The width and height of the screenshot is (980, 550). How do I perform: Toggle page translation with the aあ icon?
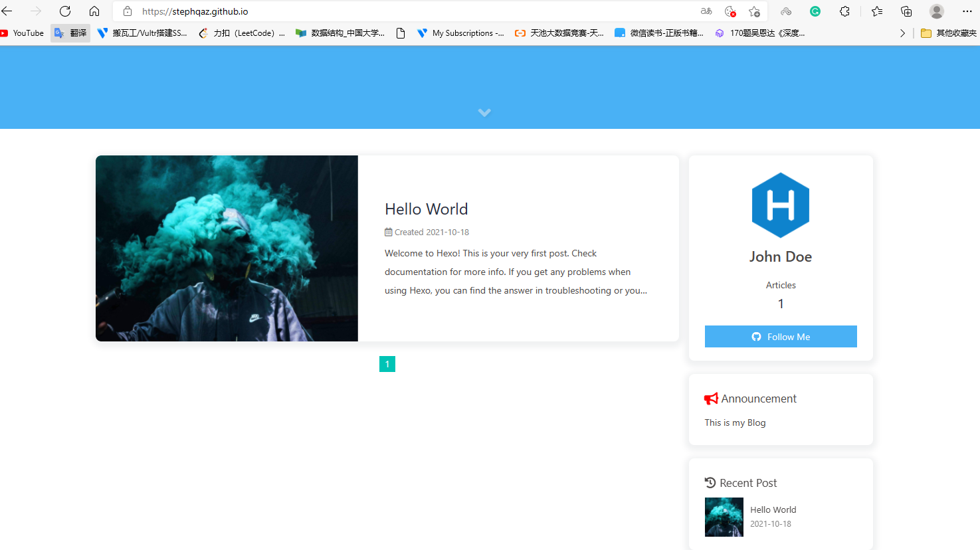(706, 11)
